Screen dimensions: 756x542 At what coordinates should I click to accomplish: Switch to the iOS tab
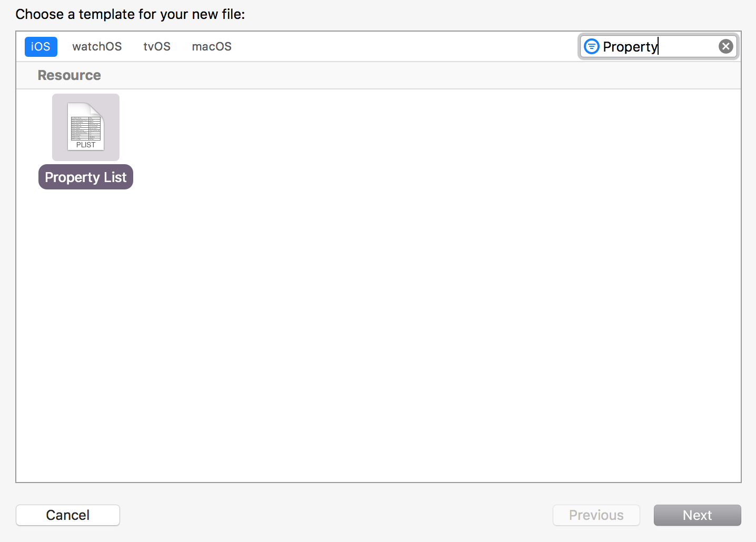(x=41, y=46)
